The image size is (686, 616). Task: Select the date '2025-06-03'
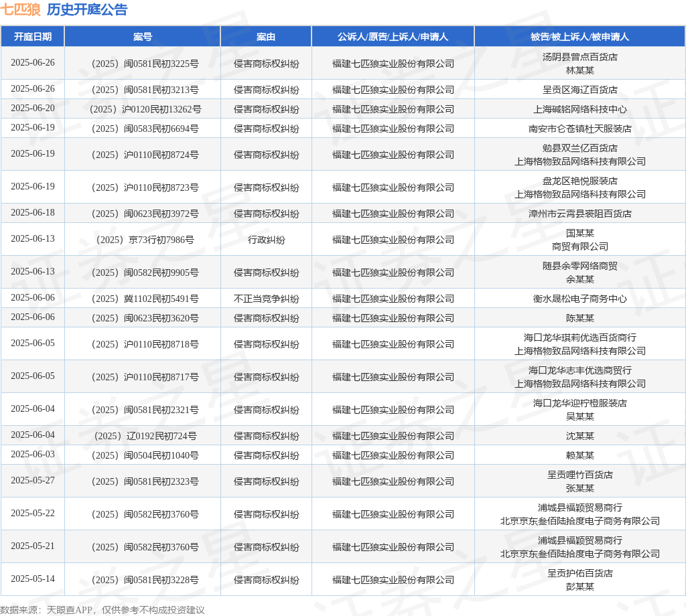(33, 454)
